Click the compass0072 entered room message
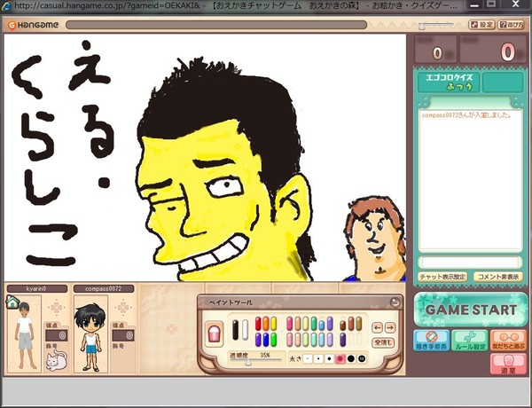 [x=467, y=115]
